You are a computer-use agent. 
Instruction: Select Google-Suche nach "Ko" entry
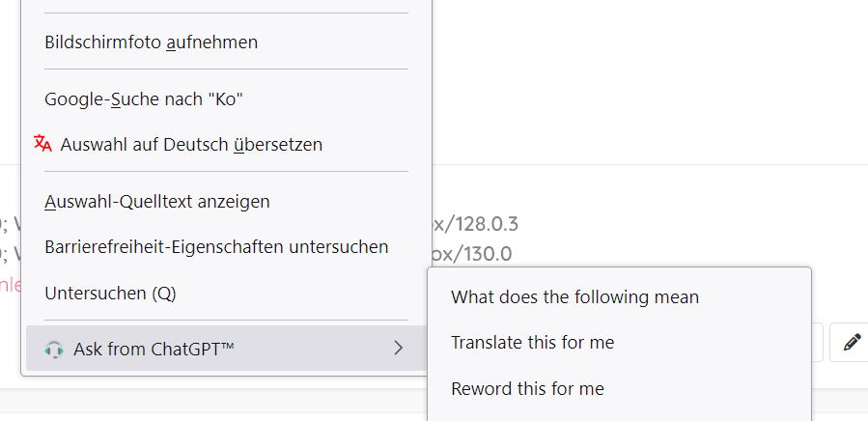pos(143,98)
